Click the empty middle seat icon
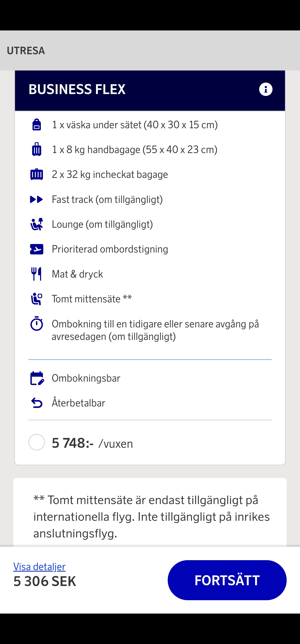This screenshot has height=644, width=300. tap(37, 299)
